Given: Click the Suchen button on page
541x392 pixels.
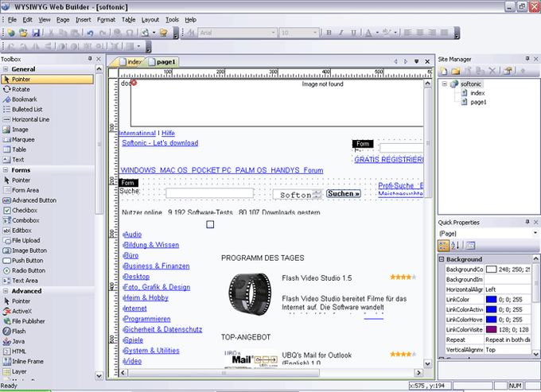Looking at the screenshot, I should pos(344,194).
